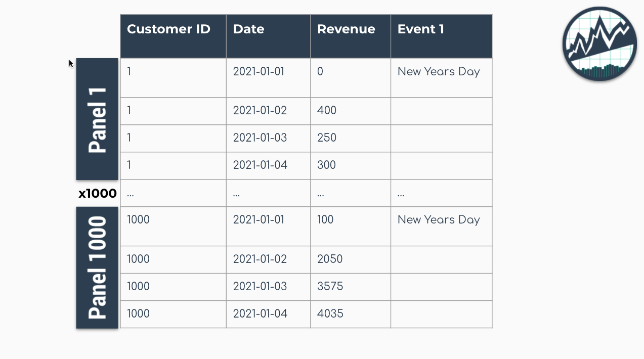Click the revenue value 3575
The width and height of the screenshot is (644, 359).
pyautogui.click(x=330, y=287)
